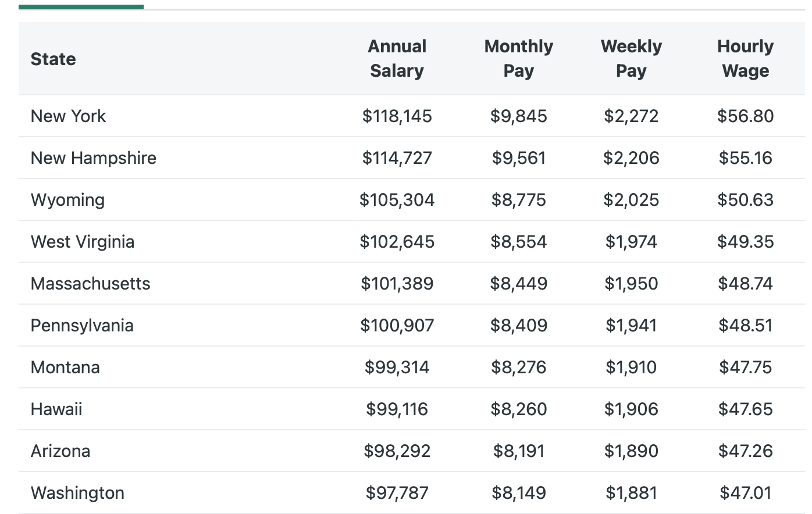Click the West Virginia state name
Viewport: 812px width, 514px height.
point(82,241)
